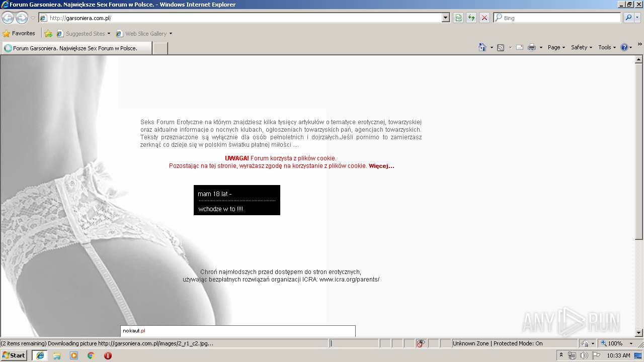Open recent pages dropdown arrow

click(x=33, y=18)
